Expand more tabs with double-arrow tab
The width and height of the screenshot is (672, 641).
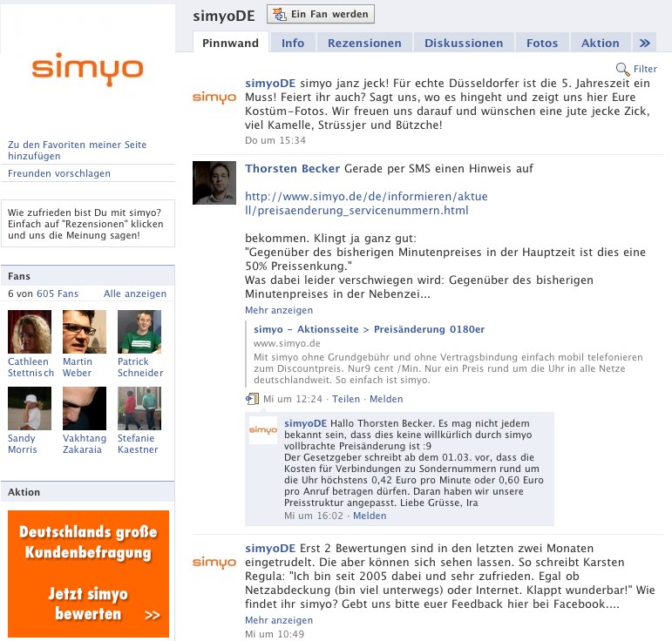(x=644, y=43)
